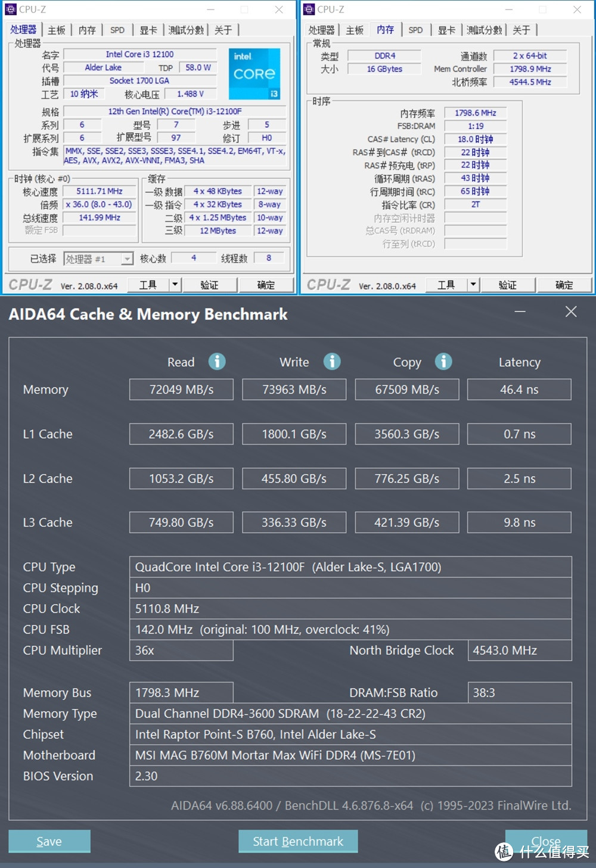Click the 确定 button in right CPU-Z

click(x=564, y=285)
